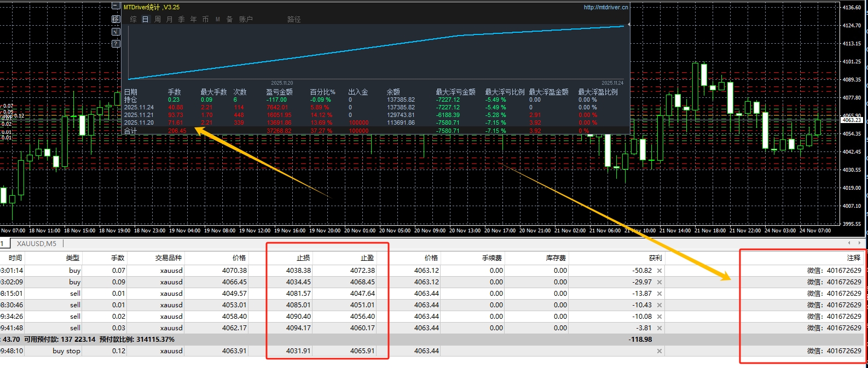Viewport: 868px width, 368px height.
Task: Open the mtdriver.cn website link
Action: pyautogui.click(x=605, y=7)
